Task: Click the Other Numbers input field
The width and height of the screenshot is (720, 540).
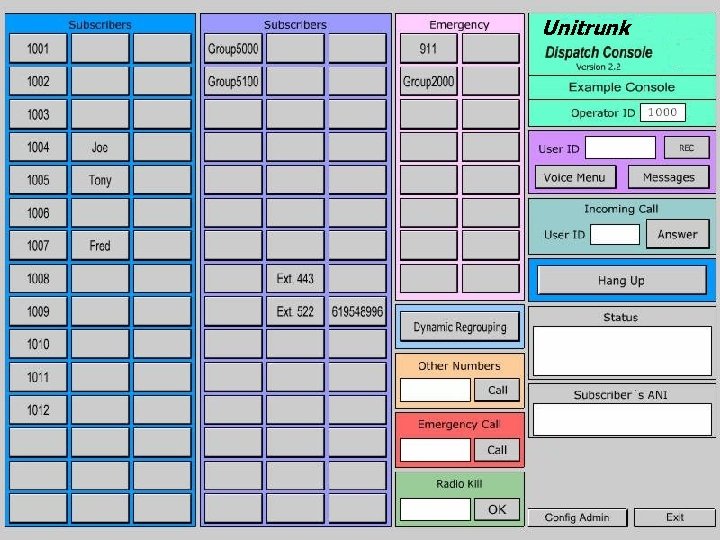Action: 435,390
